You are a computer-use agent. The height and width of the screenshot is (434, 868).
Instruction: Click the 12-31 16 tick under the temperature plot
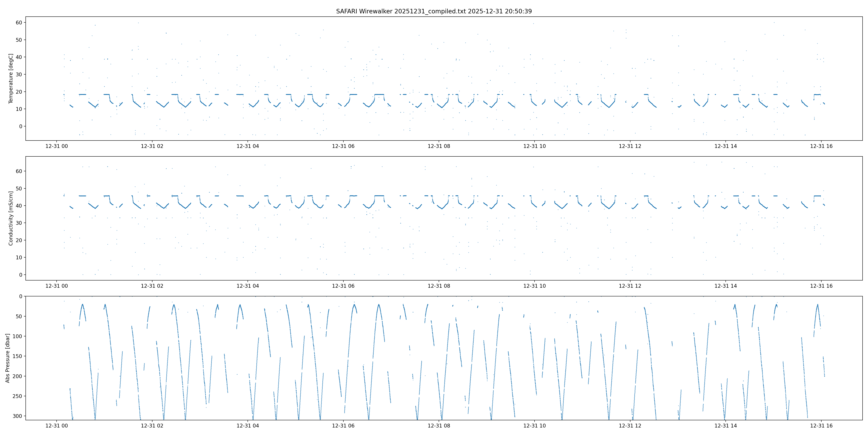click(x=821, y=146)
